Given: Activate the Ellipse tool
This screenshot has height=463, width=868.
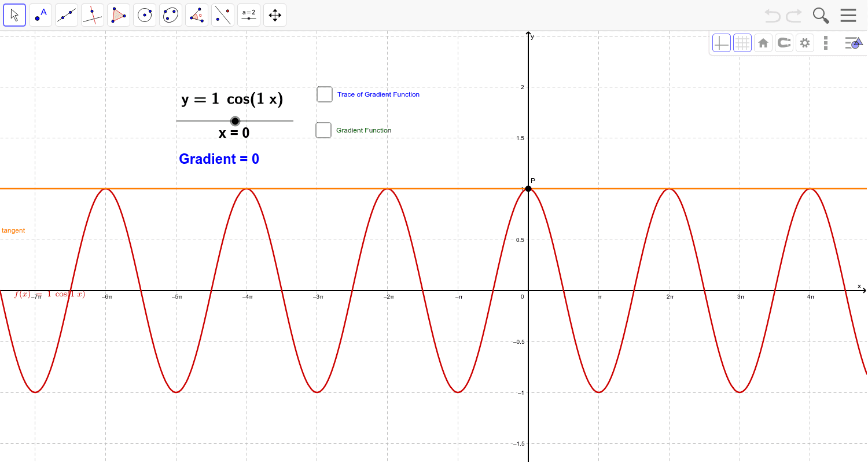Looking at the screenshot, I should tap(170, 14).
